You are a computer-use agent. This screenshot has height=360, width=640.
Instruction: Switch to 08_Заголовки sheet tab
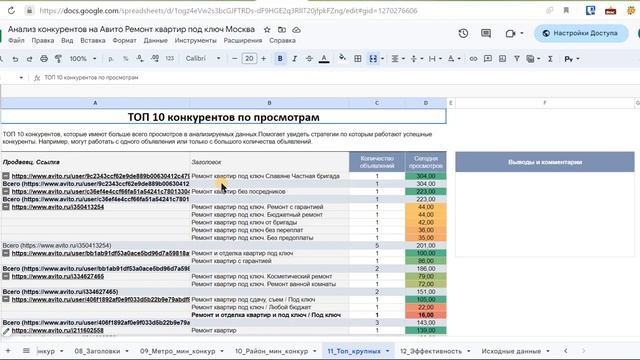[101, 351]
